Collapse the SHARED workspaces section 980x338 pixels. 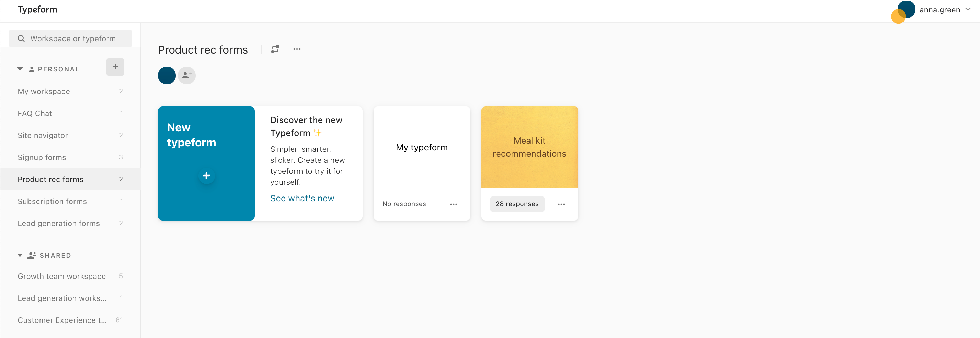(20, 255)
